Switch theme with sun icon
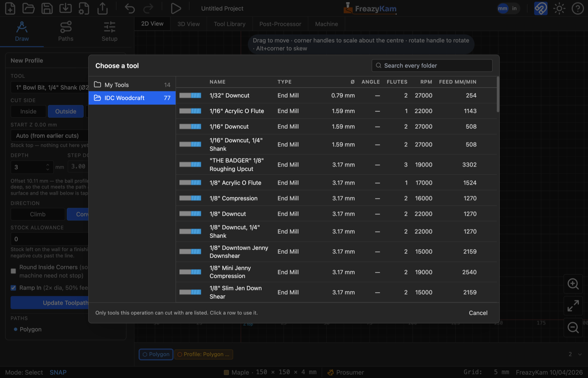 (x=559, y=8)
